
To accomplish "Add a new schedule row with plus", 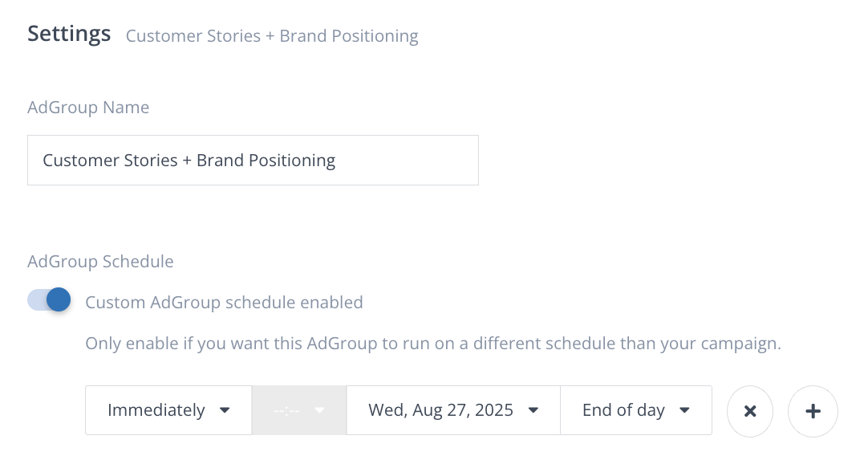I will tap(813, 411).
